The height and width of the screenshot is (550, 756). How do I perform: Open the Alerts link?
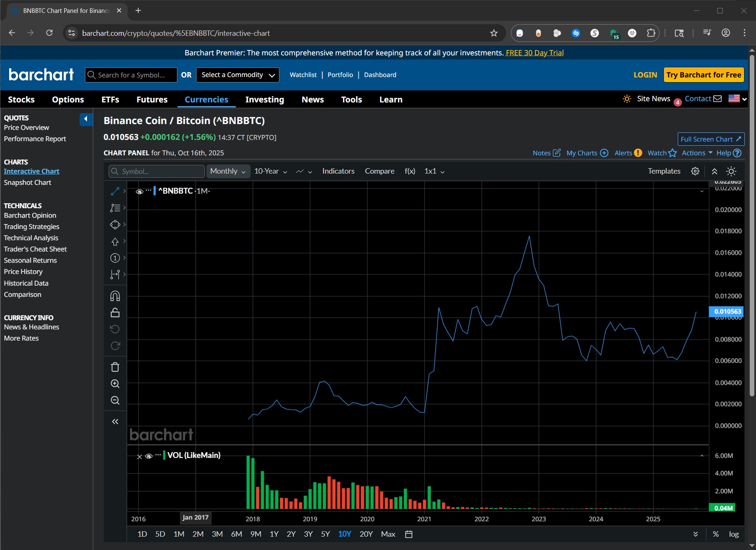(x=628, y=153)
